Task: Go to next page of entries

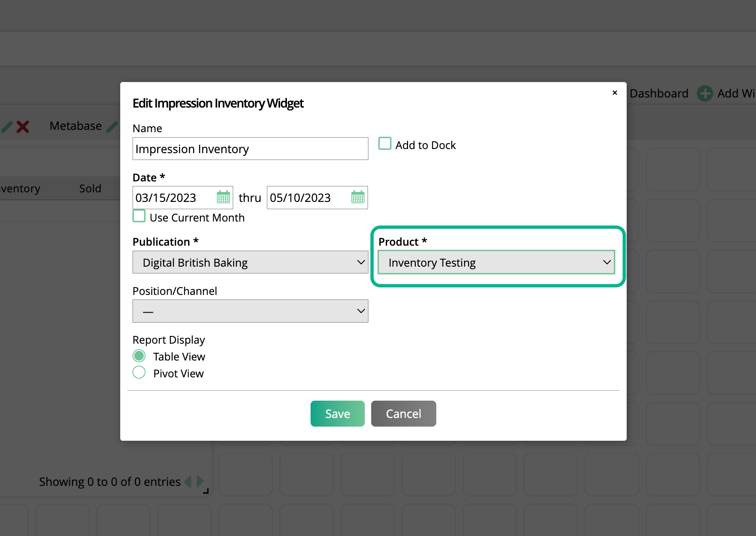Action: (200, 481)
